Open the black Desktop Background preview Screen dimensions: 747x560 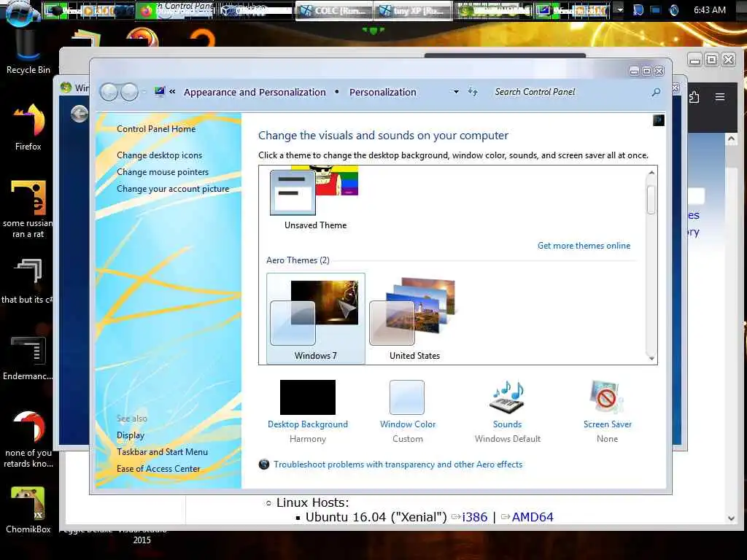point(308,397)
